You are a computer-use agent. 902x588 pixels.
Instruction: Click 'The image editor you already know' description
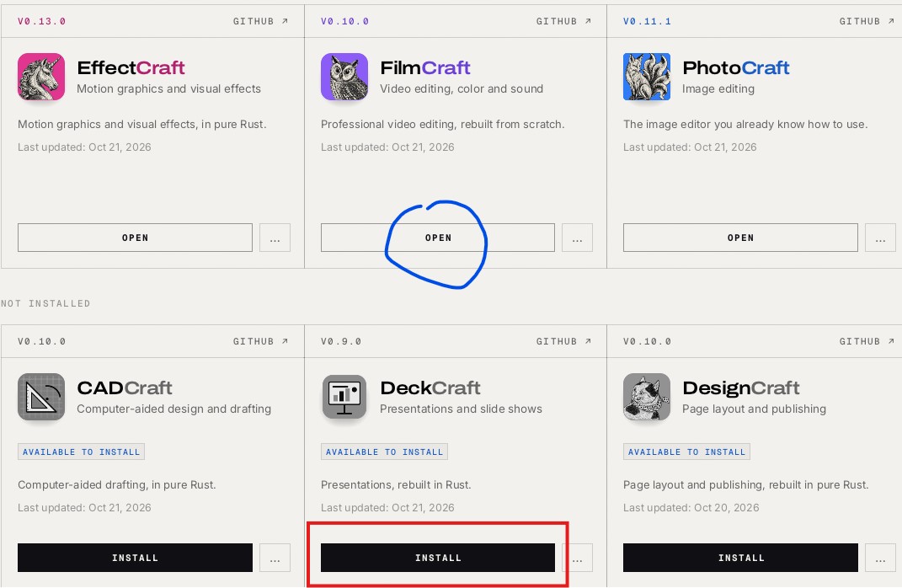745,125
